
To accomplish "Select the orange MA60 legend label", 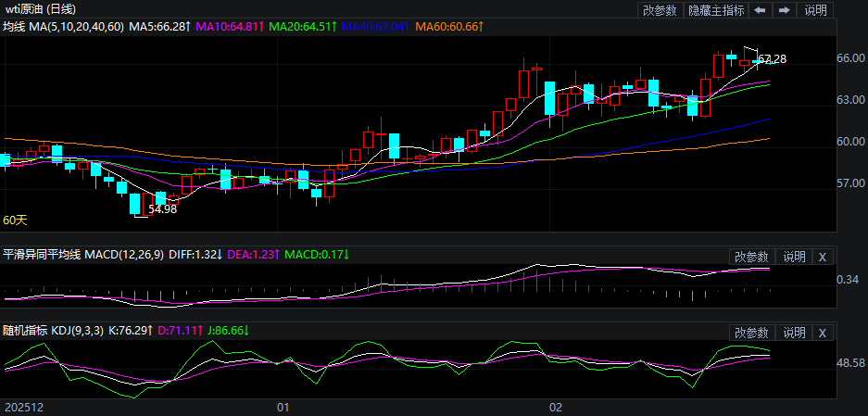I will click(x=448, y=28).
